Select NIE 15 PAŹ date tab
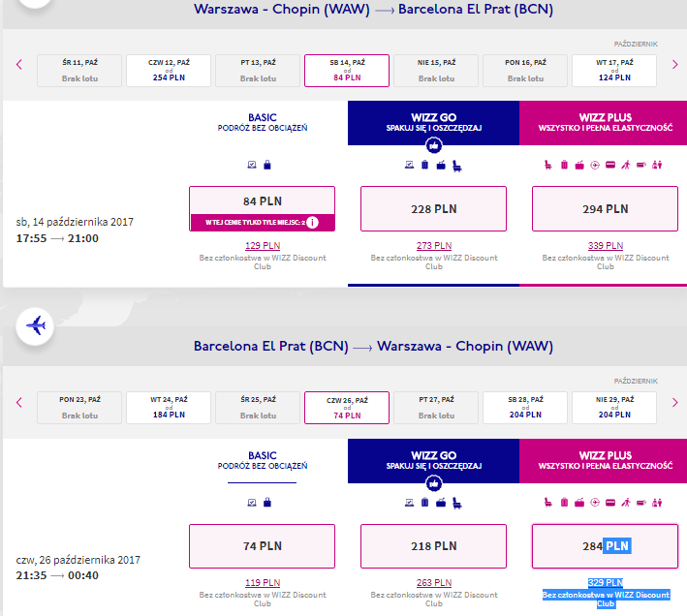The image size is (687, 616). point(436,71)
